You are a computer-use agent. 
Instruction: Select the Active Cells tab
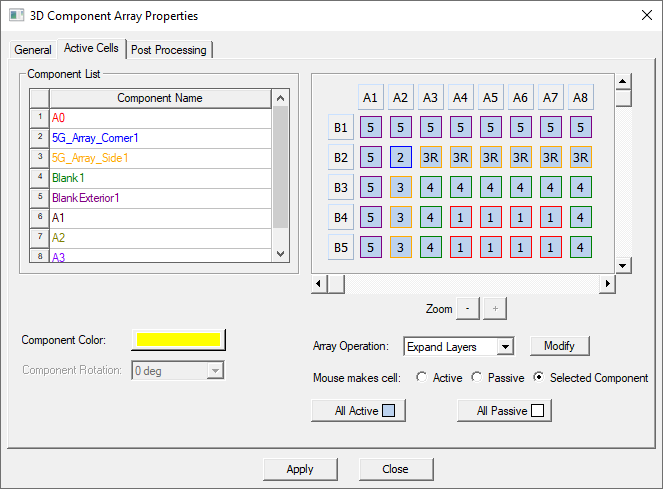point(91,48)
